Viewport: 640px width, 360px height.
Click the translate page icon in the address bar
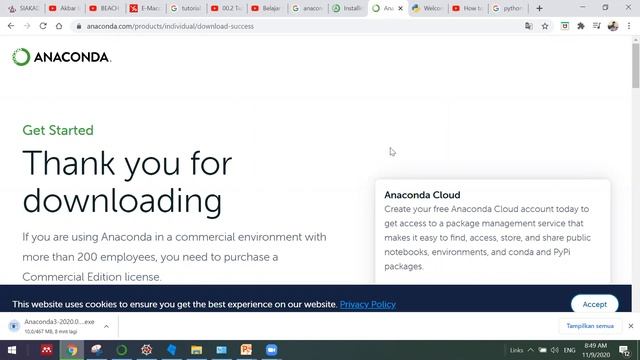529,26
